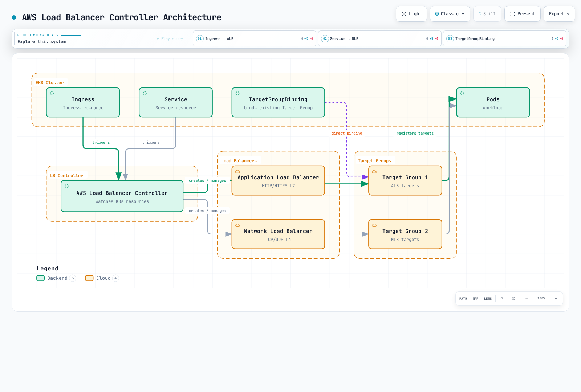Select the AWS Load Balancer Controller node
Viewport: 581px width, 392px height.
click(122, 196)
